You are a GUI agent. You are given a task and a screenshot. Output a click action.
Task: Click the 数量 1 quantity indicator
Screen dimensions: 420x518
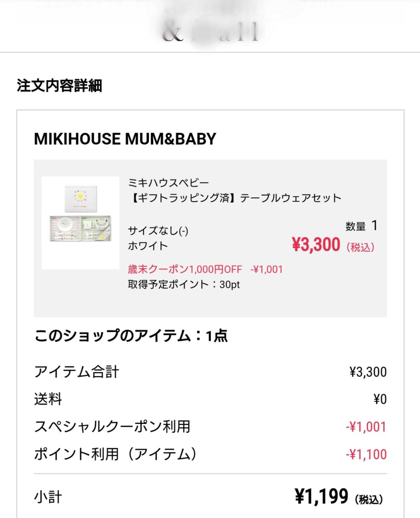(361, 226)
